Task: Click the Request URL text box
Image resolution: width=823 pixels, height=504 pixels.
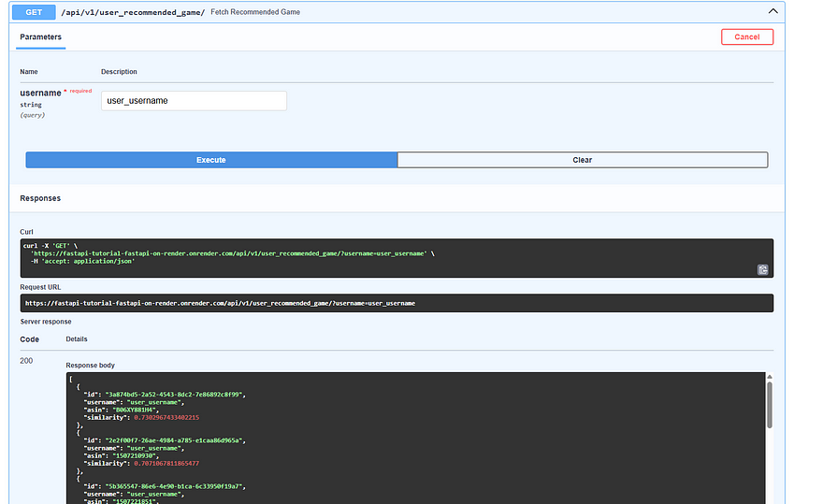Action: (397, 303)
